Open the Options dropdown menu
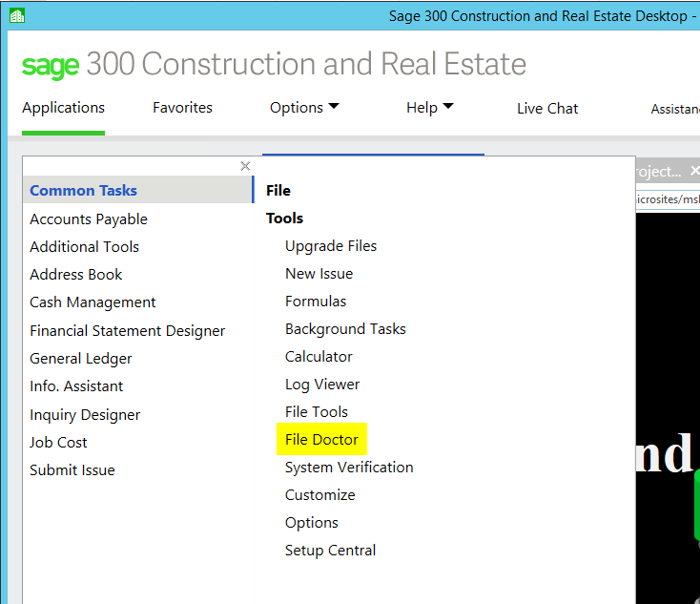 304,108
